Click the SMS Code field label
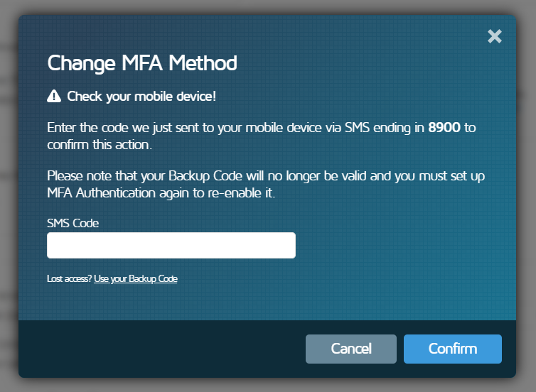Screen dimensions: 536x392 coord(73,223)
